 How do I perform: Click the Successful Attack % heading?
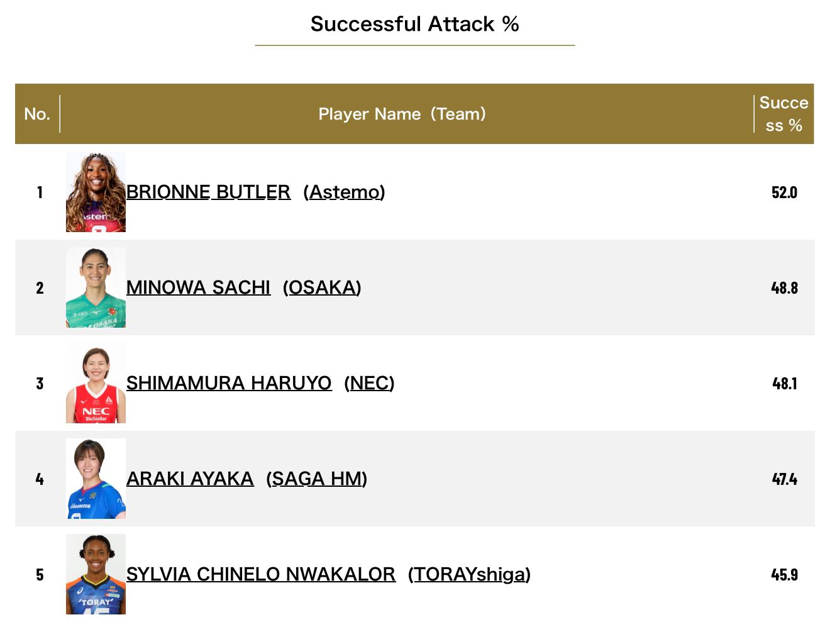coord(414,24)
